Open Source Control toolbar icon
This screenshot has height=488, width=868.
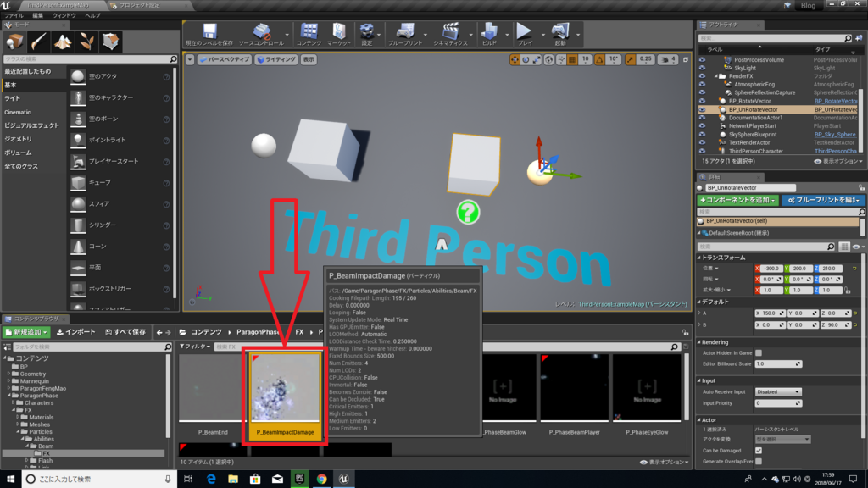(261, 34)
